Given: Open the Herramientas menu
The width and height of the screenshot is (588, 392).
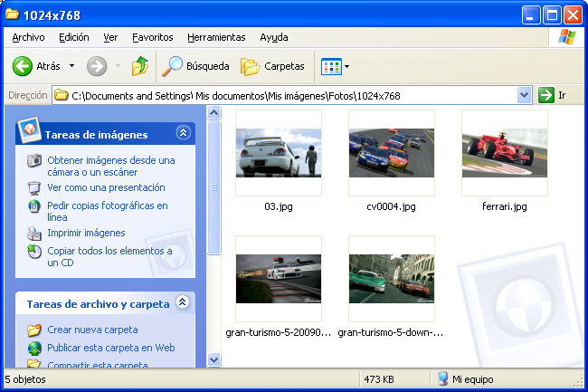Looking at the screenshot, I should [x=216, y=37].
